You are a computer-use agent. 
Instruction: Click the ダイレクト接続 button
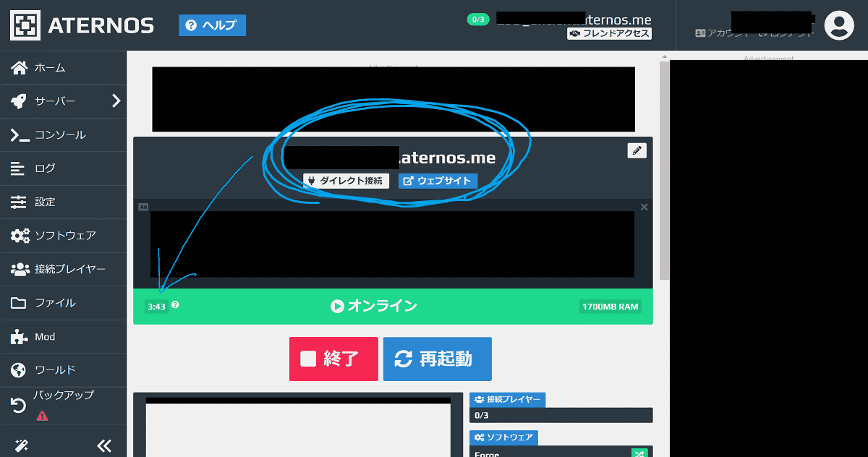pyautogui.click(x=346, y=181)
